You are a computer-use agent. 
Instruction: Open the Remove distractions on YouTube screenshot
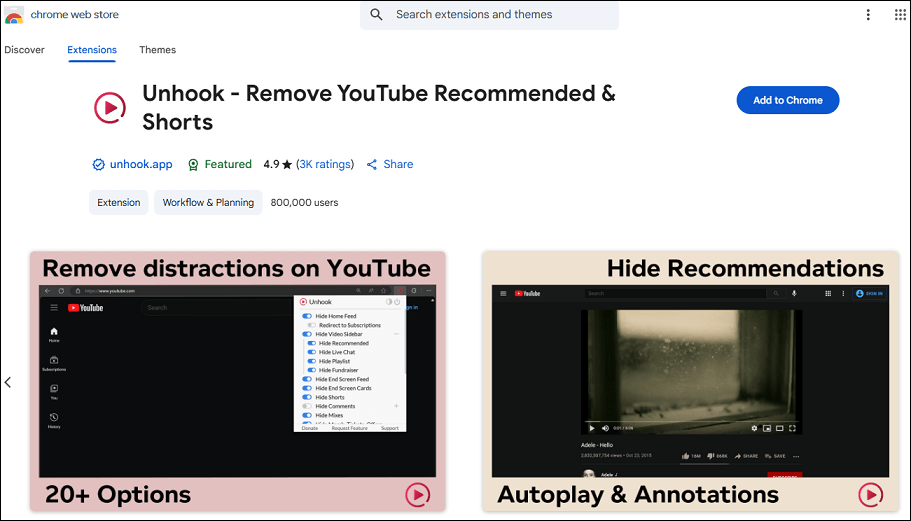(x=238, y=381)
